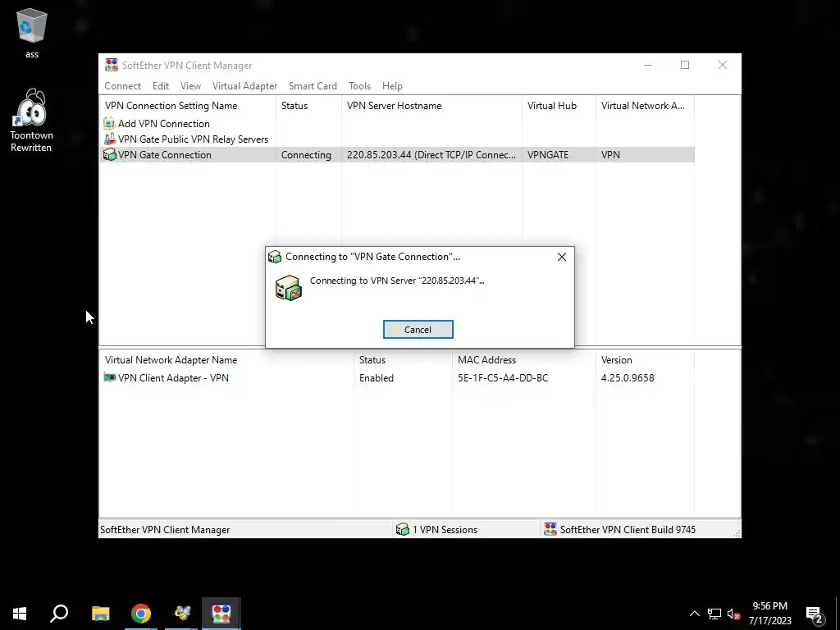Image resolution: width=840 pixels, height=630 pixels.
Task: Select the VPN Gate Connection row name
Action: 165,155
